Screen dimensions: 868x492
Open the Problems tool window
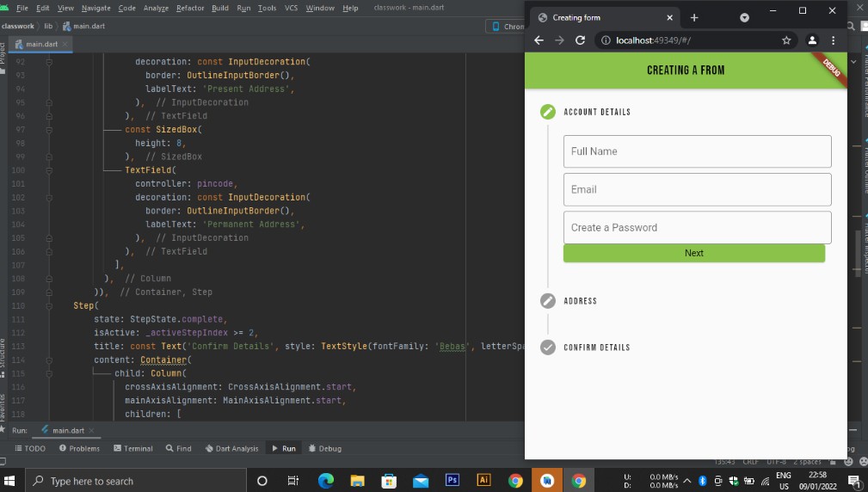coord(79,448)
